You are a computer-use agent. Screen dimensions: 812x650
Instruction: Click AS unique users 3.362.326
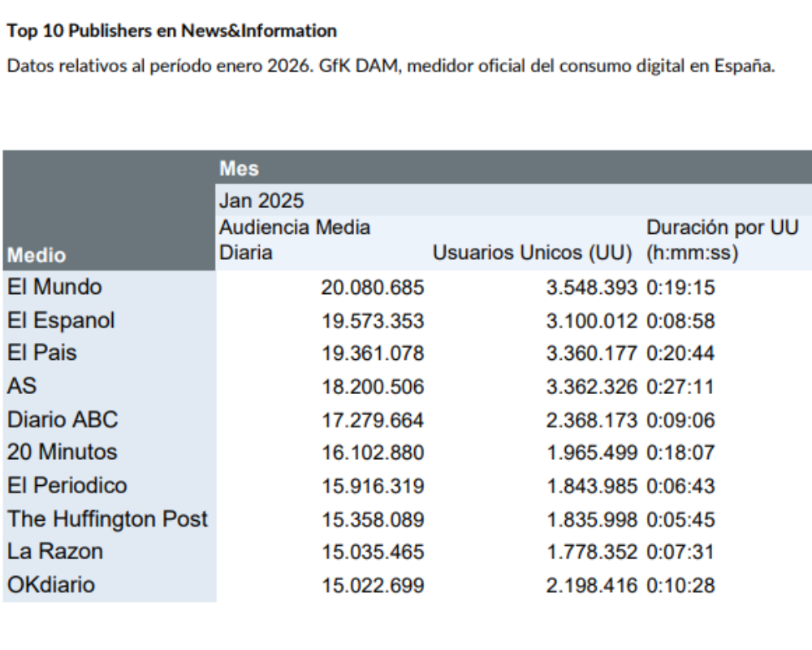[592, 388]
